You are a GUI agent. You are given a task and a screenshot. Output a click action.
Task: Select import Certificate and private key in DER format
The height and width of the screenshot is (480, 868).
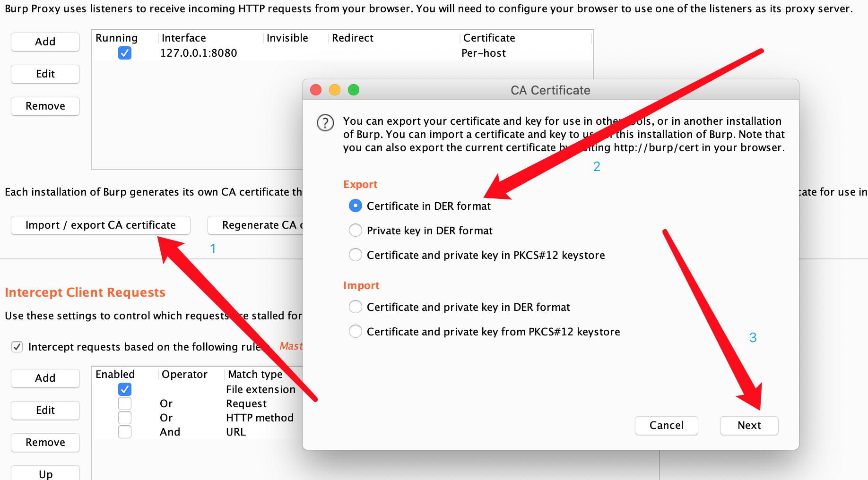pos(356,307)
